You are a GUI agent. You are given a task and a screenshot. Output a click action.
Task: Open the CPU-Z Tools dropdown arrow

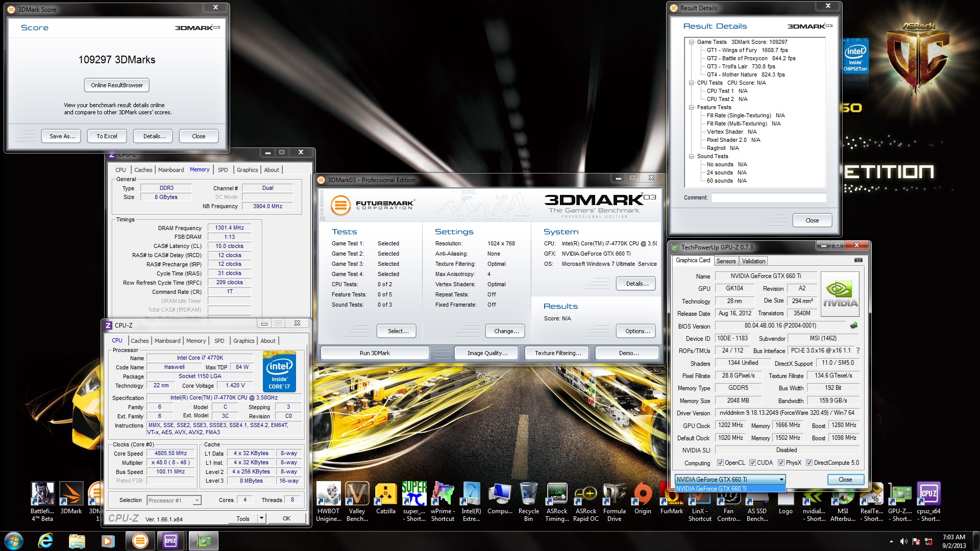[261, 518]
